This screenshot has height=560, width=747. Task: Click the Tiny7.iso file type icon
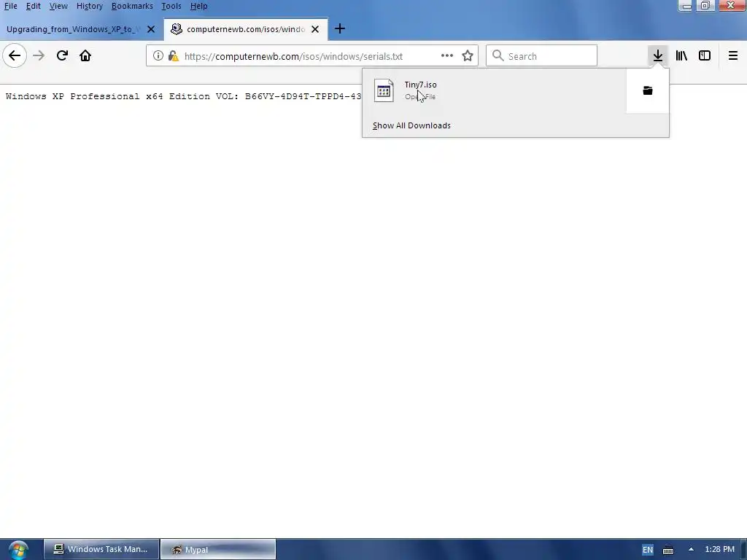(x=384, y=90)
